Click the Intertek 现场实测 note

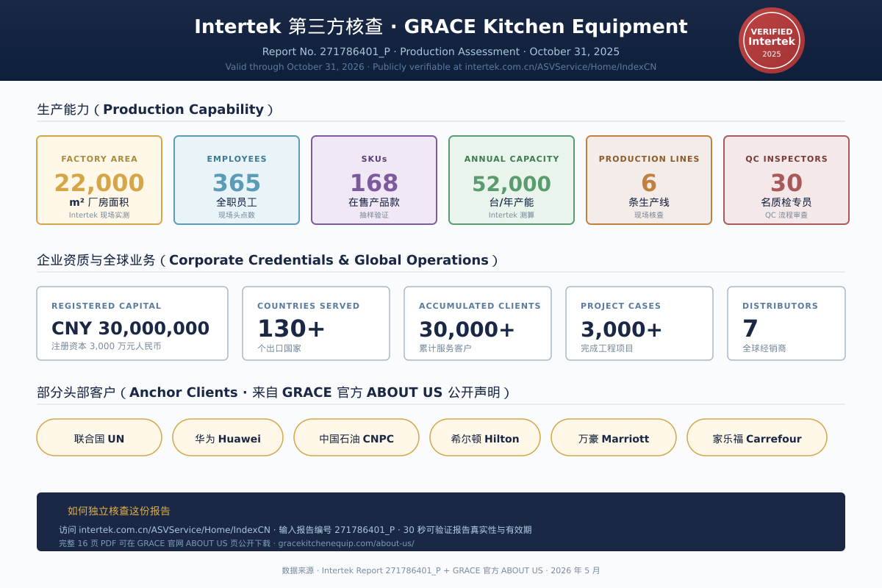click(x=99, y=215)
